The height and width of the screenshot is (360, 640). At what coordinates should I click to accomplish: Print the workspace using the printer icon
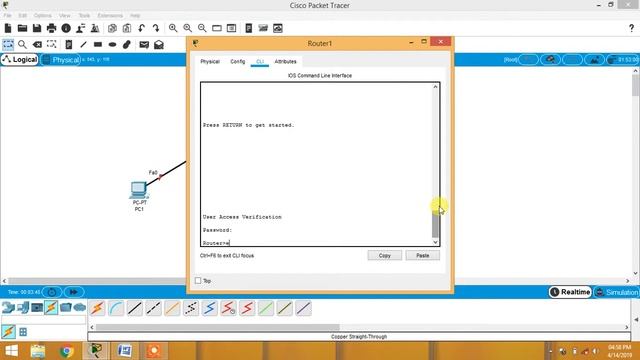coord(51,28)
